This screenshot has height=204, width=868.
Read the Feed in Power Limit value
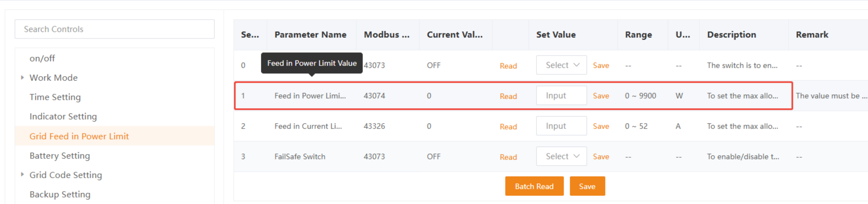click(x=508, y=96)
